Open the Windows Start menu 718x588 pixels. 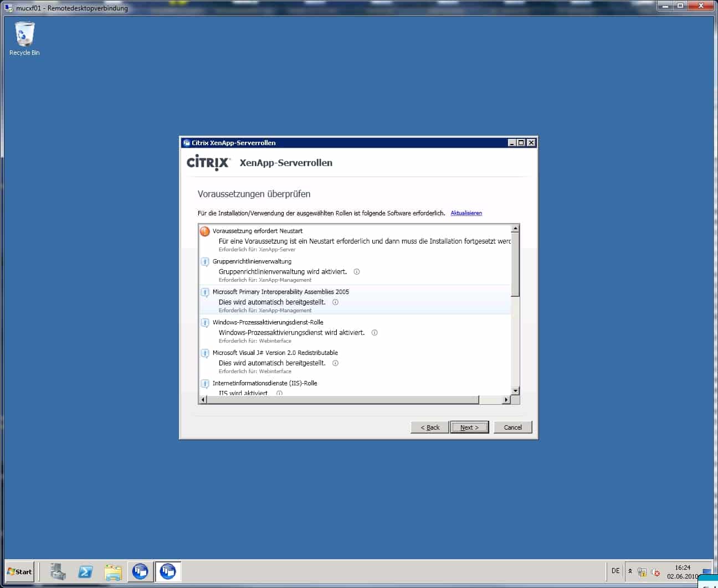click(20, 571)
